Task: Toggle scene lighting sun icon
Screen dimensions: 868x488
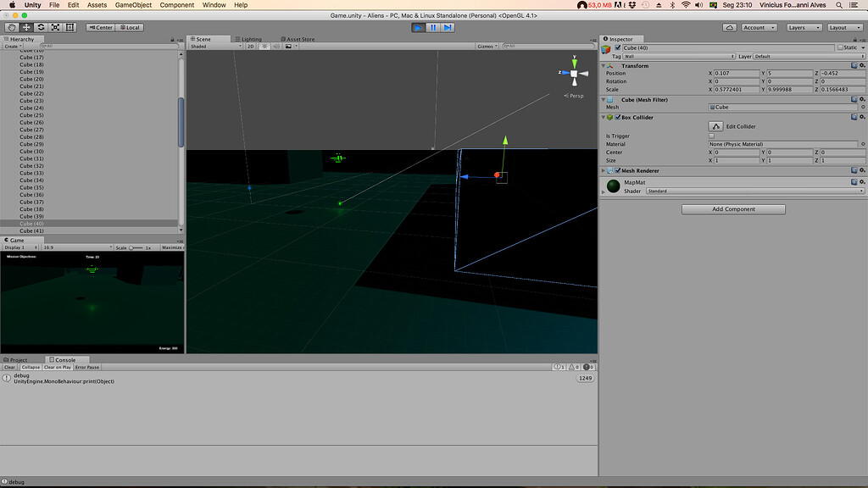Action: [x=264, y=47]
